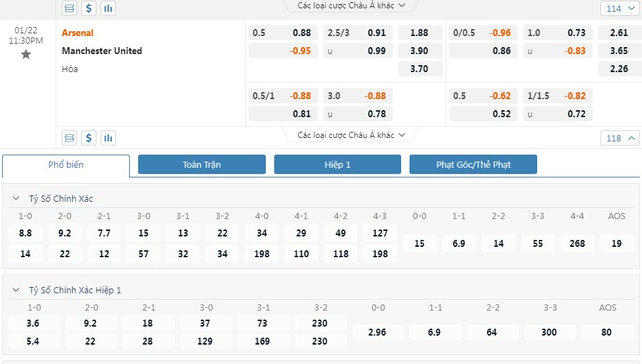Click the Manchester United team name
This screenshot has width=642, height=364.
(x=102, y=51)
